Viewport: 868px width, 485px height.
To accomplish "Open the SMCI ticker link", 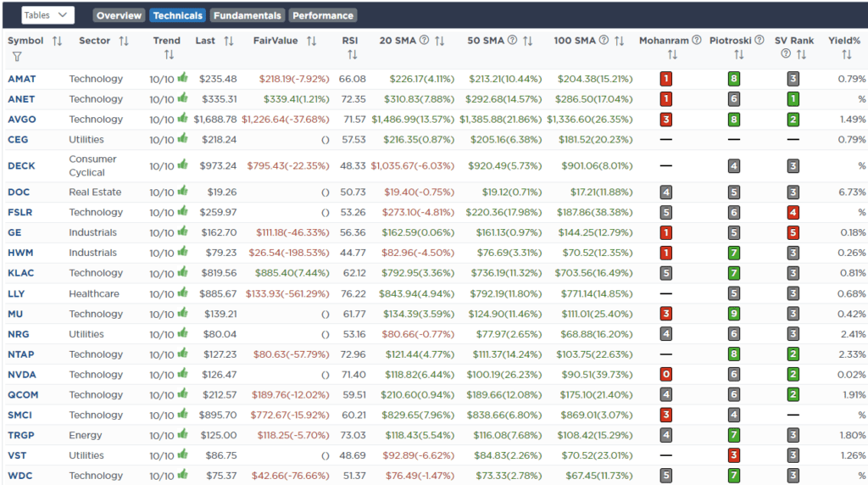I will click(x=20, y=415).
